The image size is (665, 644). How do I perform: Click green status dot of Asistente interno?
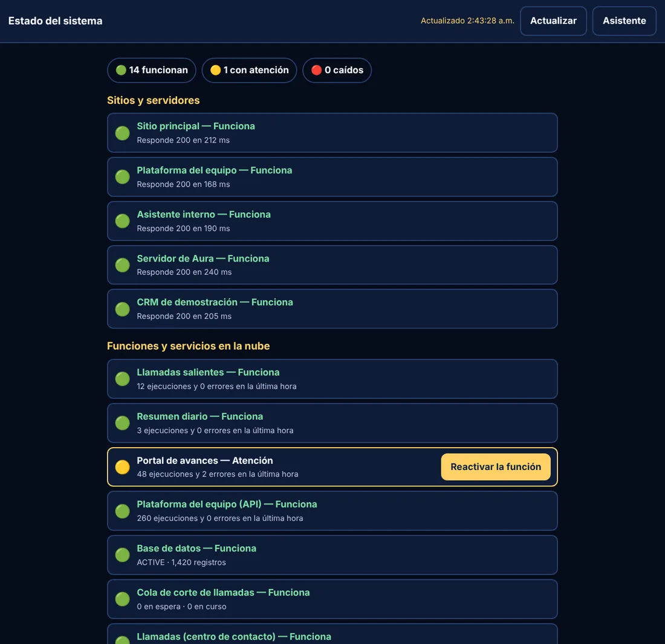(x=123, y=221)
